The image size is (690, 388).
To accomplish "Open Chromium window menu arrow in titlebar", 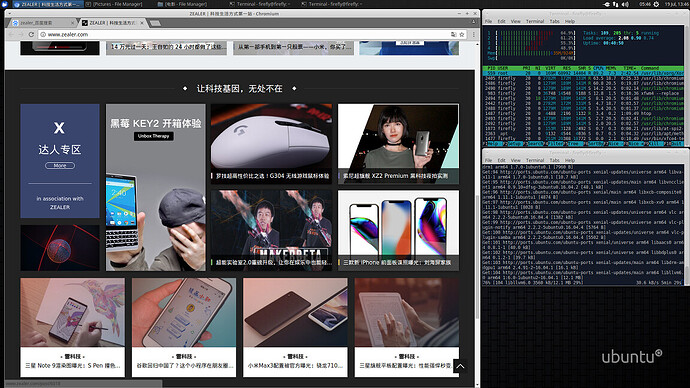I will coord(10,14).
